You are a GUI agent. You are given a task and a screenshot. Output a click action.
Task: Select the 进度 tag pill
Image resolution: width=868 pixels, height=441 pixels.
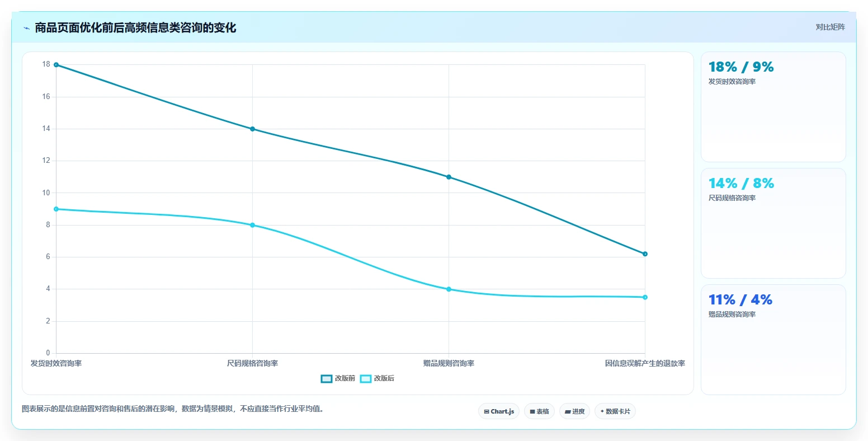(x=574, y=411)
